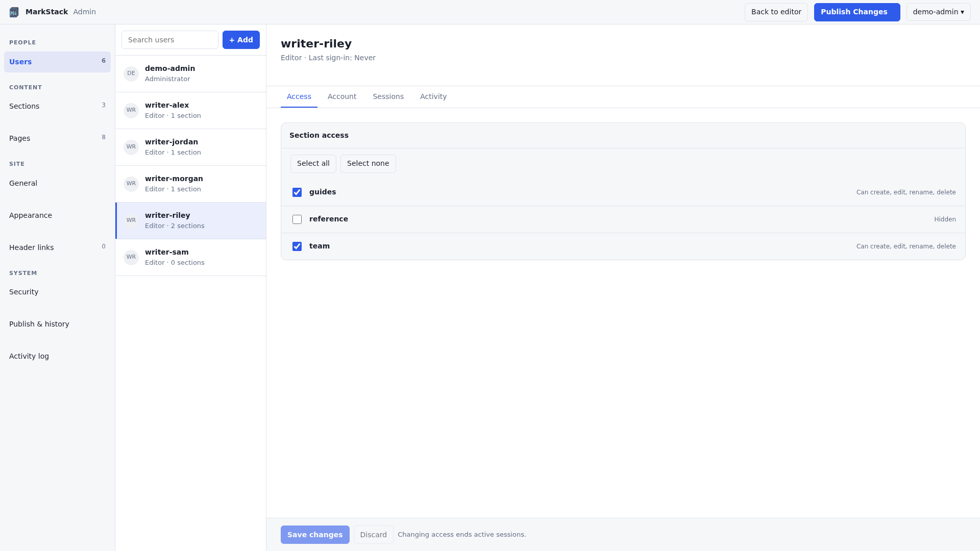Click Save changes button

tap(315, 535)
